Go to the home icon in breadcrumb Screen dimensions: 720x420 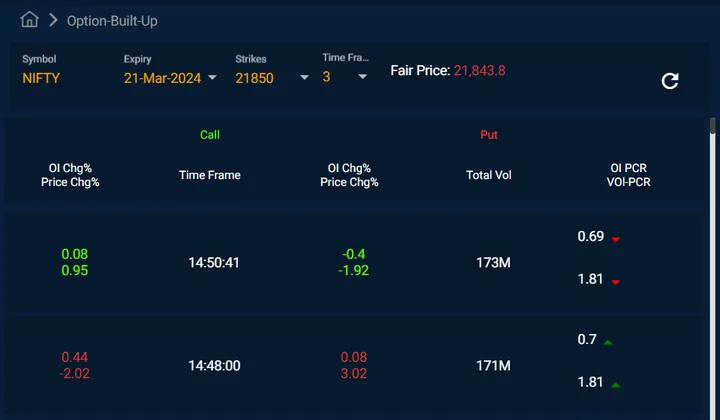click(29, 20)
